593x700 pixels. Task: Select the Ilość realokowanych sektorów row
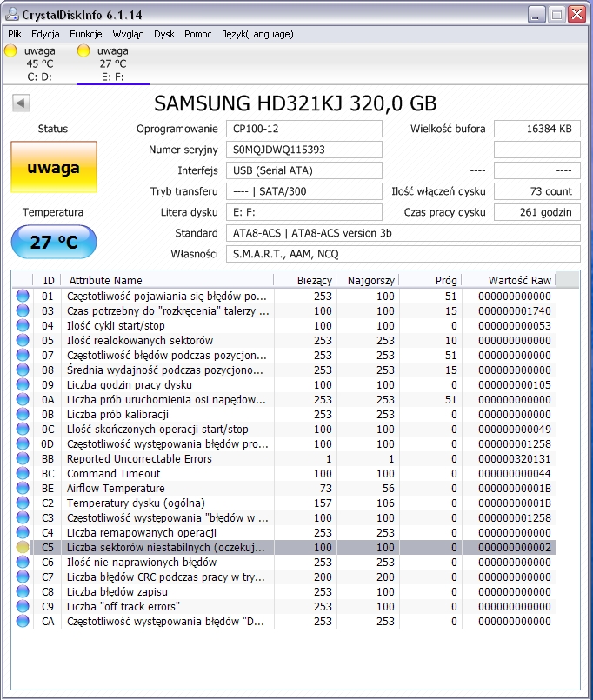[284, 340]
